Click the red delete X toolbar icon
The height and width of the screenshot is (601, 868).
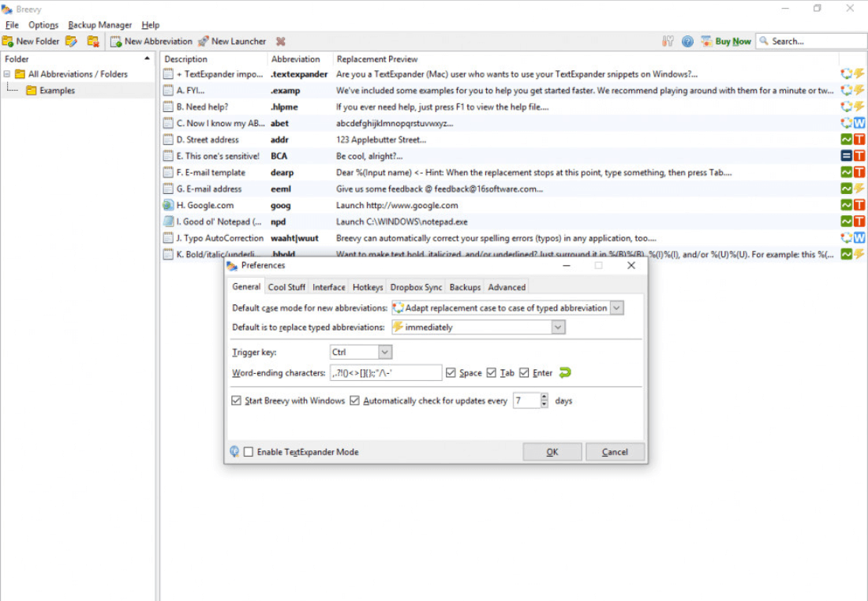[x=280, y=41]
